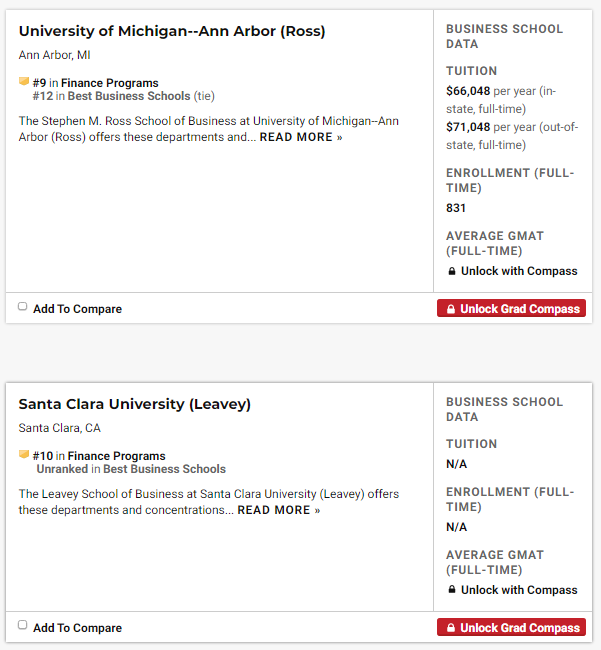Image resolution: width=601 pixels, height=650 pixels.
Task: Open Santa Clara University (Leavey) title link
Action: pyautogui.click(x=135, y=404)
